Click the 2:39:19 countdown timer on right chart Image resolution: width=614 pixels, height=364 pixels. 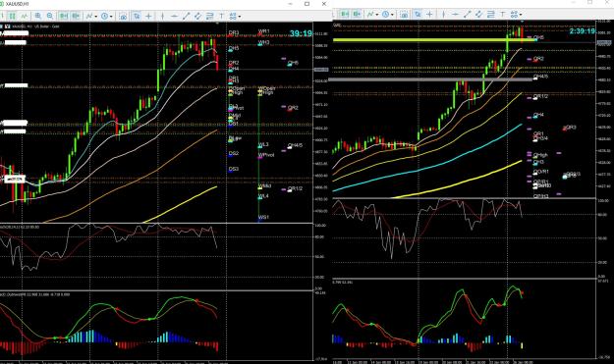tap(583, 31)
